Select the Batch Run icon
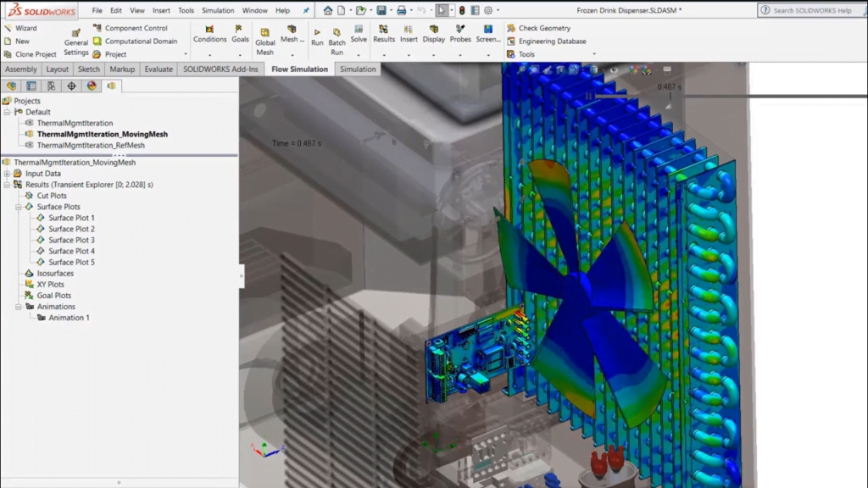This screenshot has width=868, height=488. click(x=336, y=37)
